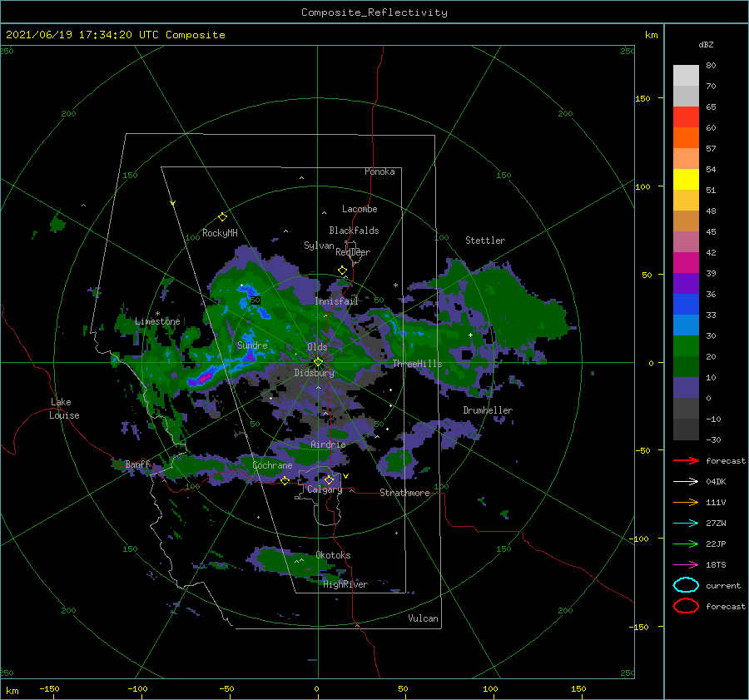Click the yellow diamond marker below Cochrane
The width and height of the screenshot is (749, 700).
(285, 480)
